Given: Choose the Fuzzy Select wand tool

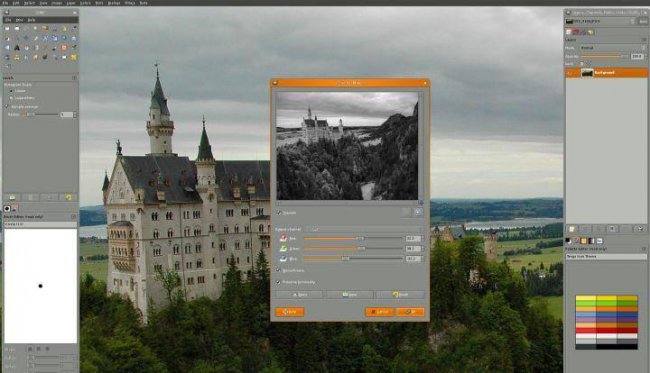Looking at the screenshot, I should click(36, 29).
